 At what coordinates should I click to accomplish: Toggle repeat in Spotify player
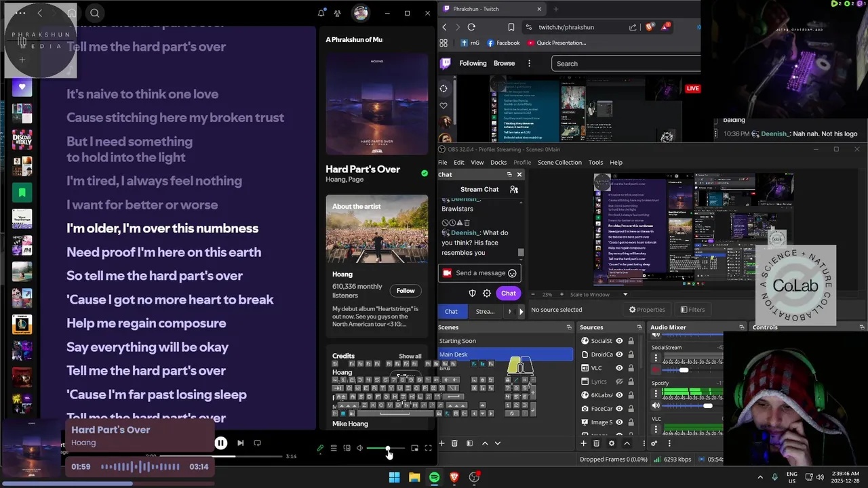257,443
